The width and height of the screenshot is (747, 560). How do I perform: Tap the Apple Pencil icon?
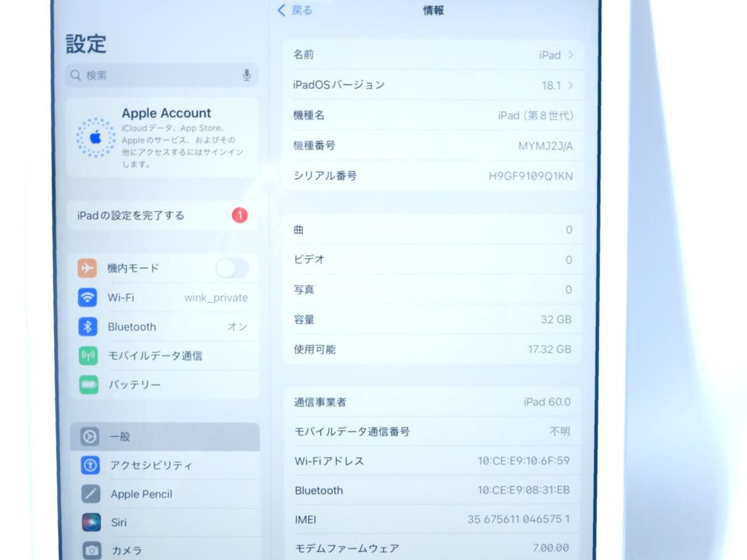coord(91,494)
